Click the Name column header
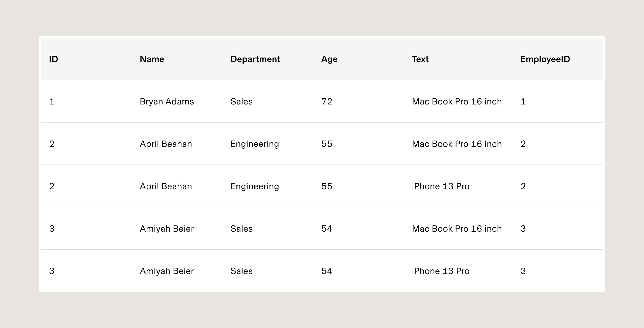This screenshot has height=328, width=644. click(x=152, y=59)
